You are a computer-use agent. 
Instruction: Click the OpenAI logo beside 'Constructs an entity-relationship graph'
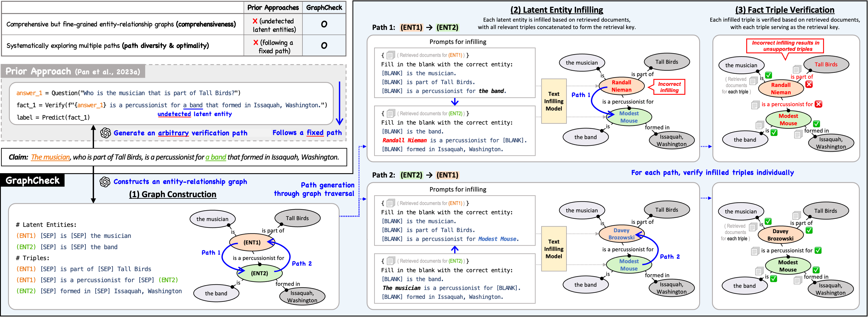coord(105,182)
